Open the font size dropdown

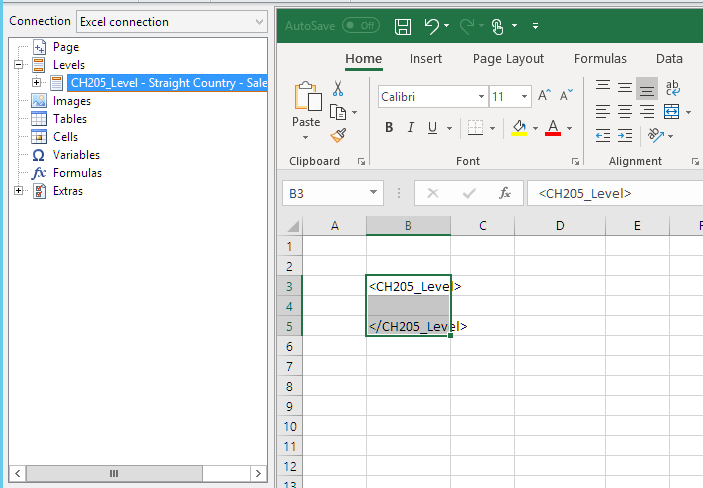click(x=524, y=96)
